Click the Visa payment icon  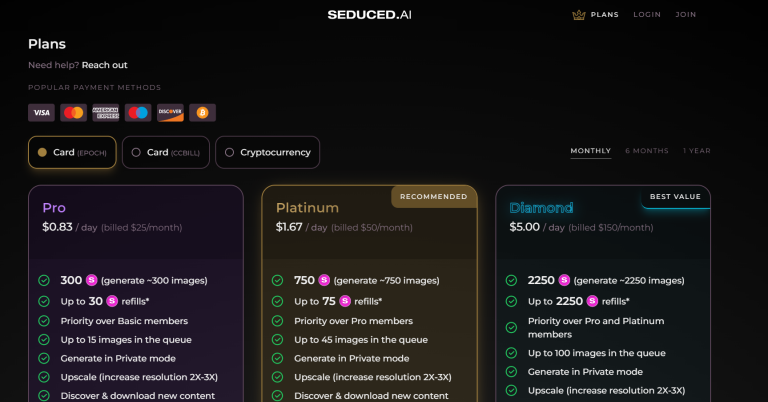click(41, 113)
